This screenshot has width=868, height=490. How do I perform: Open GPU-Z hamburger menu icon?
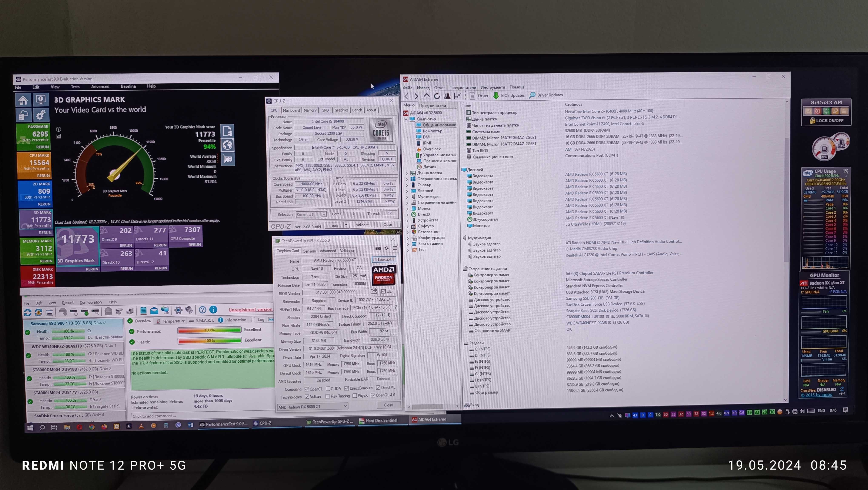click(x=395, y=248)
